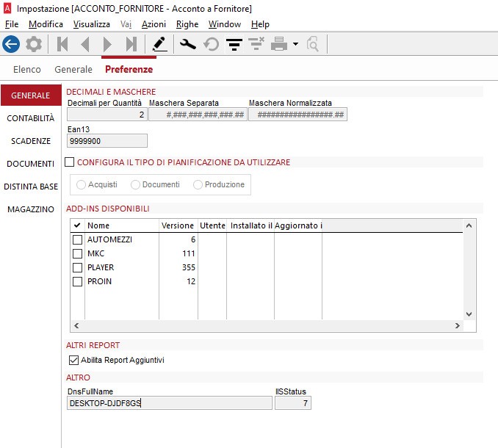This screenshot has height=448, width=498.
Task: Open the SCADENZE side section
Action: tap(31, 141)
